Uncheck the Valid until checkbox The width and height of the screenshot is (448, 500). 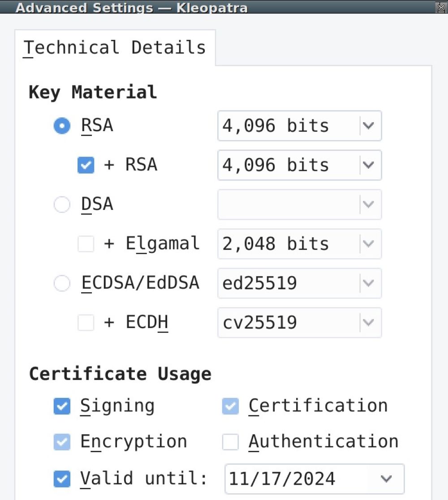coord(62,479)
